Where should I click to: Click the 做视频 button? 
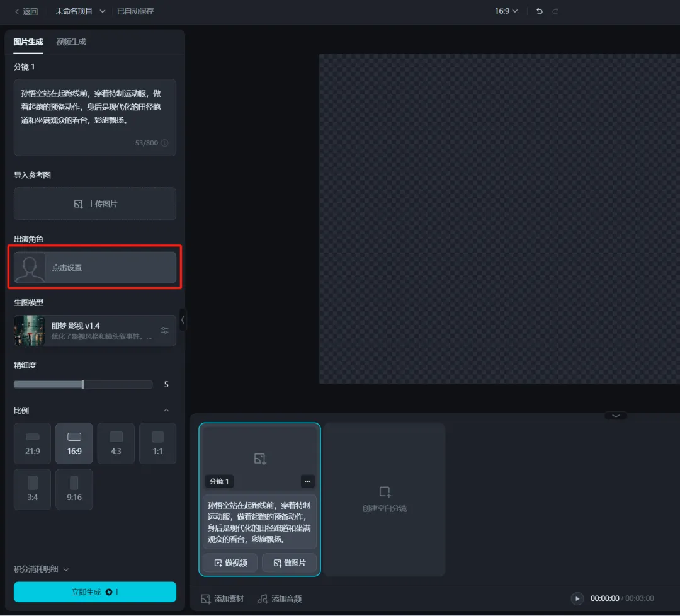click(x=230, y=563)
